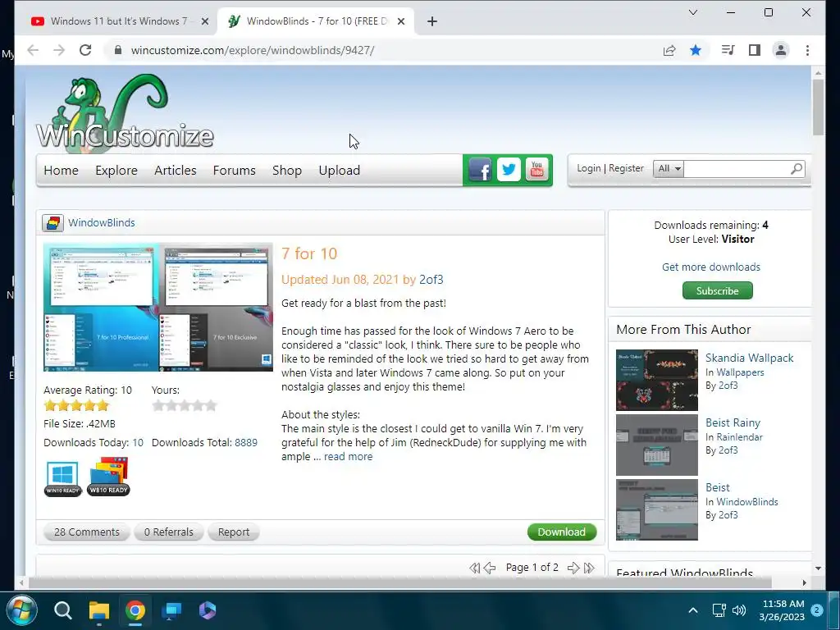Image resolution: width=840 pixels, height=630 pixels.
Task: Go back using the browser back arrow
Action: coord(33,50)
